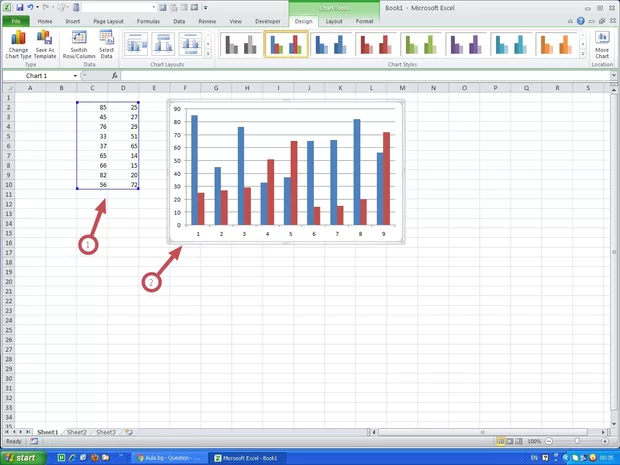This screenshot has width=620, height=465.
Task: Click the Change Chart Type icon
Action: (18, 44)
